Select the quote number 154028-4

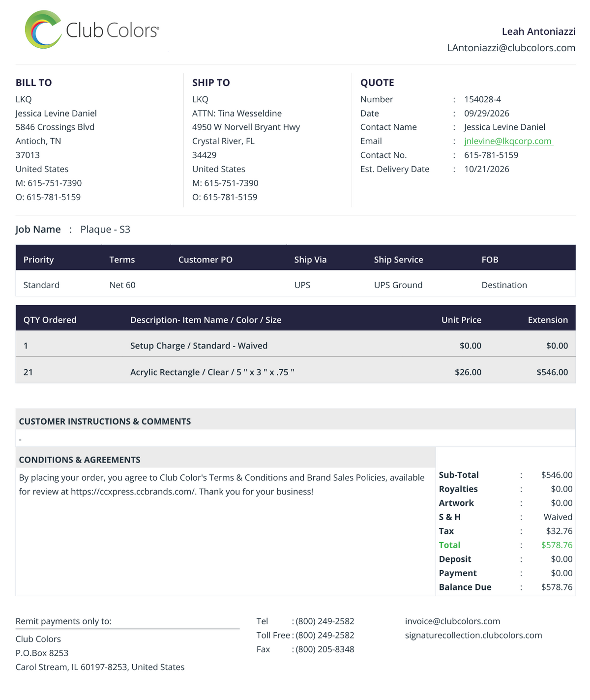(482, 99)
